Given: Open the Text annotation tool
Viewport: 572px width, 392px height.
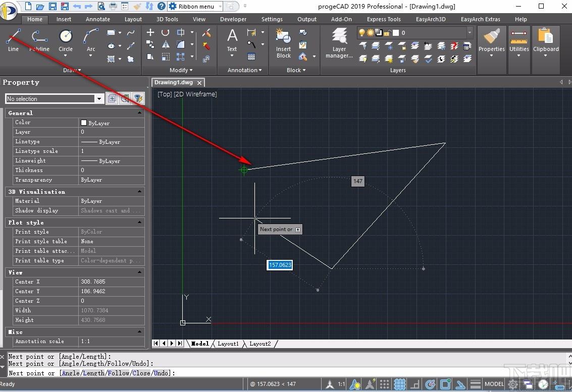Looking at the screenshot, I should click(x=232, y=40).
